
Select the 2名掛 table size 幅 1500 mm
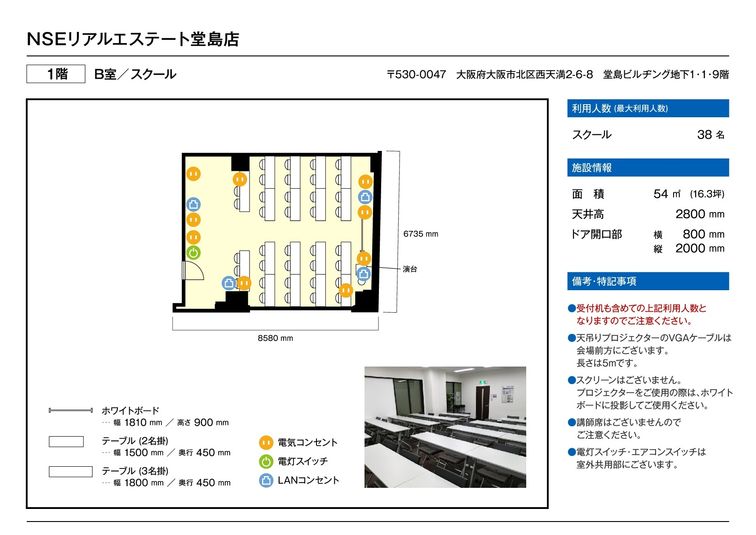pos(139,453)
